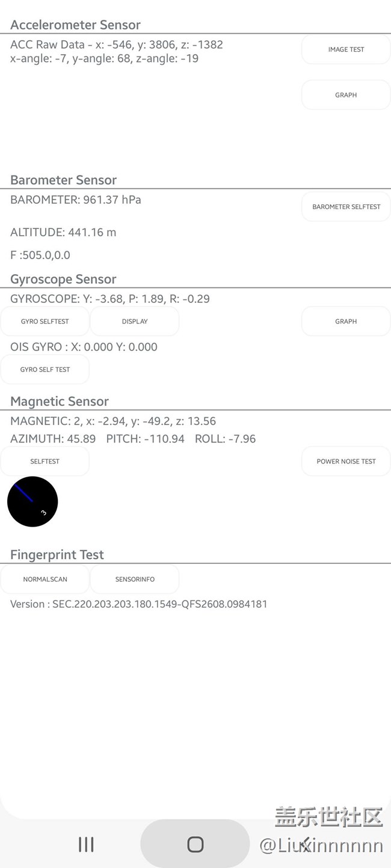This screenshot has height=868, width=391.
Task: Select the ACC Raw Data readout
Action: click(117, 44)
